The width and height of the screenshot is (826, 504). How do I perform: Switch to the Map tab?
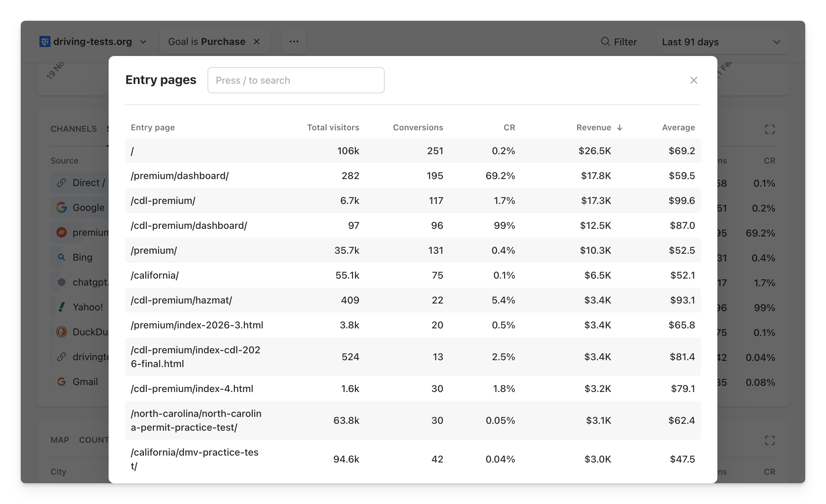click(60, 440)
